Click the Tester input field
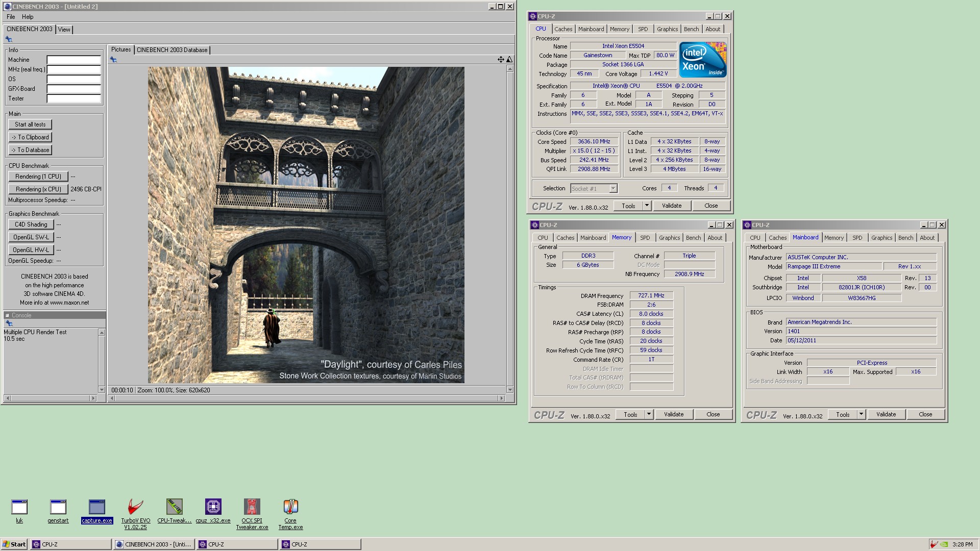This screenshot has height=551, width=980. click(74, 98)
